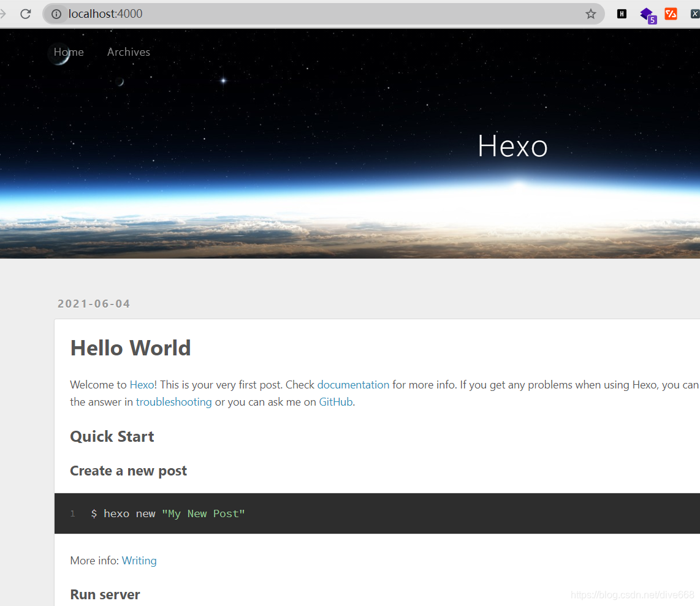Open the orange extension icon
Viewport: 700px width, 606px height.
(x=671, y=14)
